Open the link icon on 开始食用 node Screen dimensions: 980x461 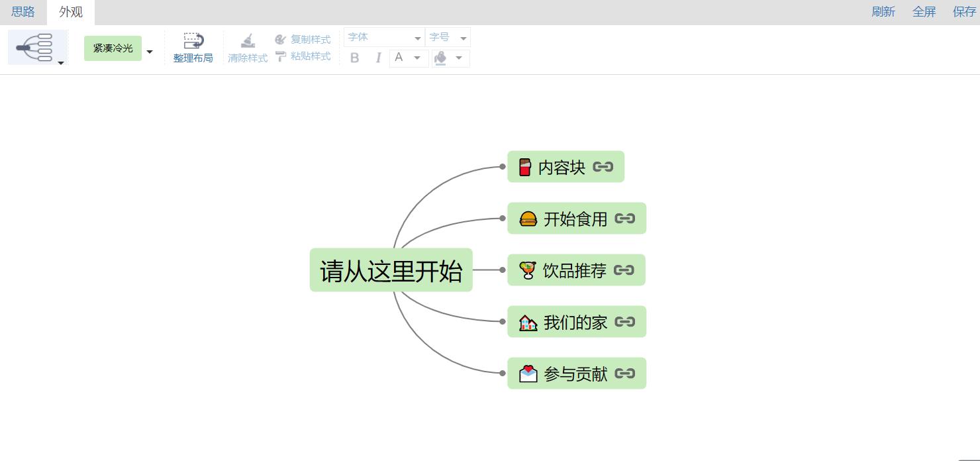[624, 219]
